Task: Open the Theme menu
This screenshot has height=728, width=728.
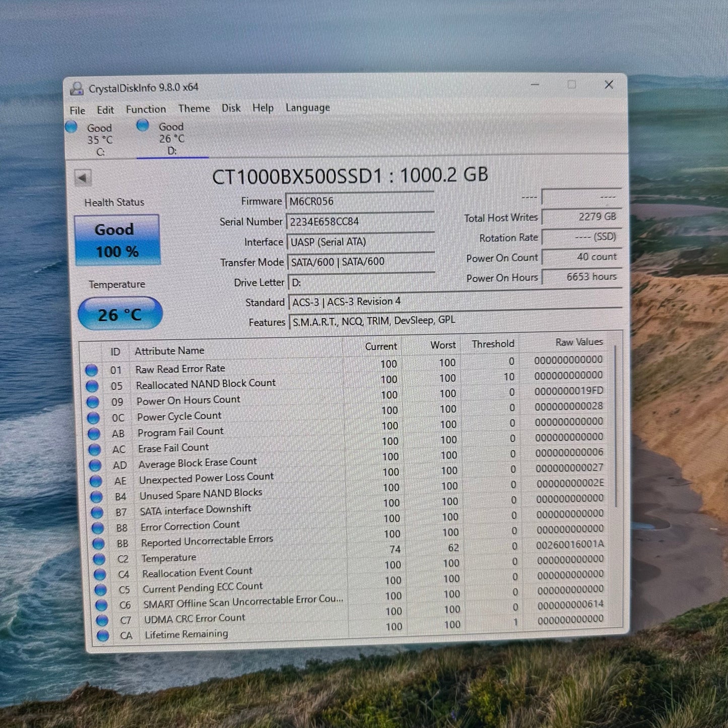Action: pyautogui.click(x=194, y=108)
